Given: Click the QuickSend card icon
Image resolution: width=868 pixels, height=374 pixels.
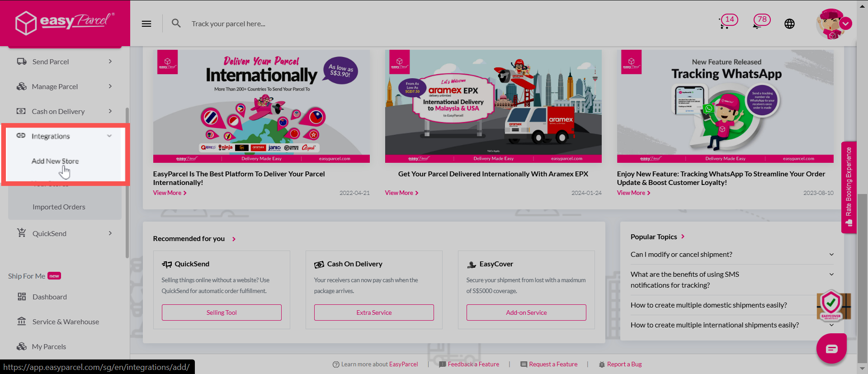Looking at the screenshot, I should tap(167, 264).
